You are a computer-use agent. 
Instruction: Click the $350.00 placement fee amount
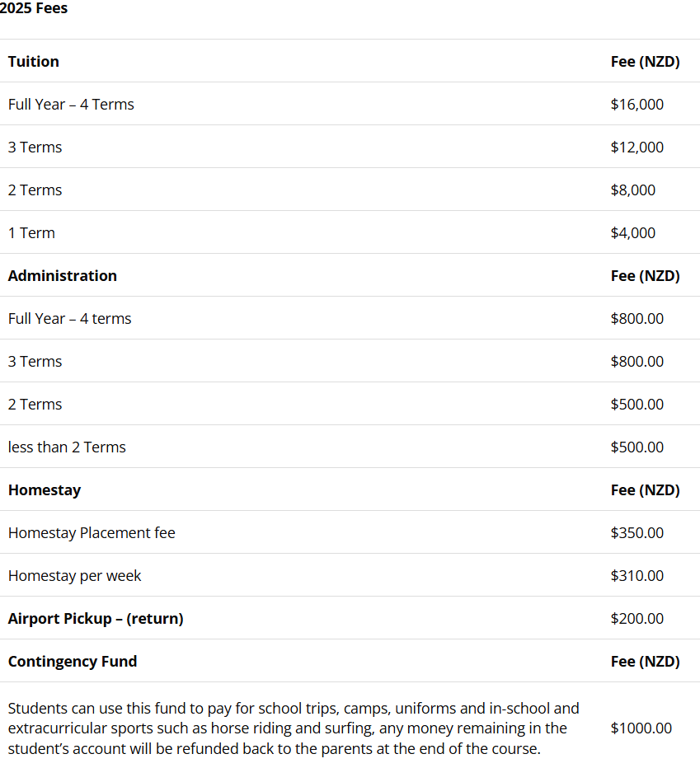[637, 533]
